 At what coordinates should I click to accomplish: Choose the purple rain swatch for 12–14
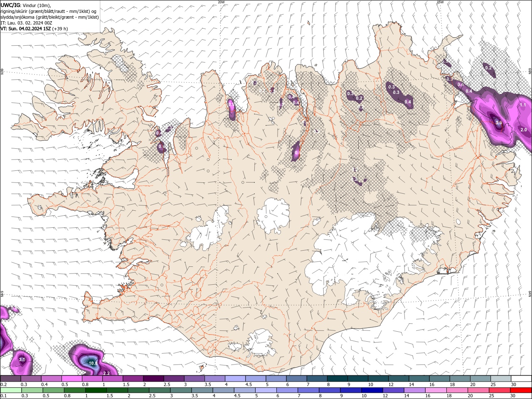click(x=393, y=390)
